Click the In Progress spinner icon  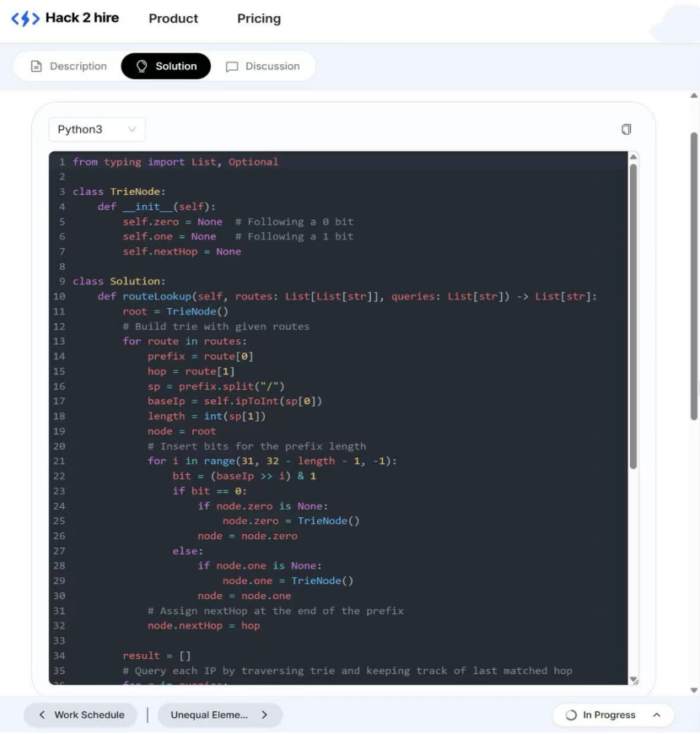[x=571, y=715]
